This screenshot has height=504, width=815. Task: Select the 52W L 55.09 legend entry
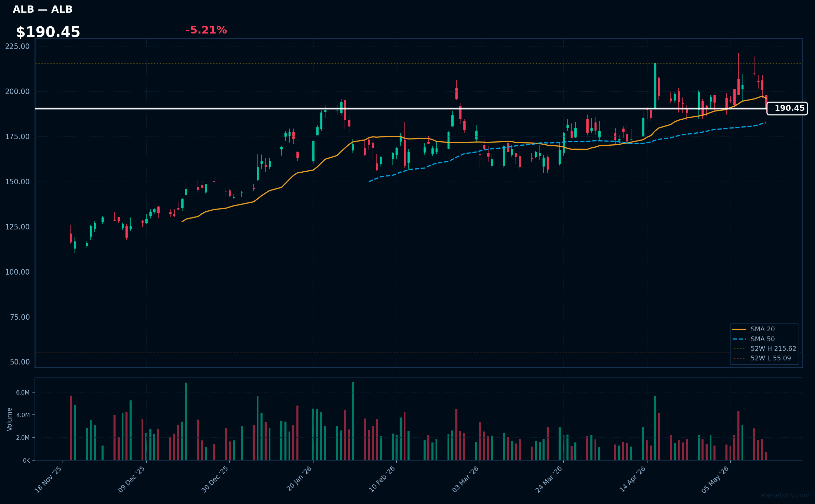click(762, 358)
